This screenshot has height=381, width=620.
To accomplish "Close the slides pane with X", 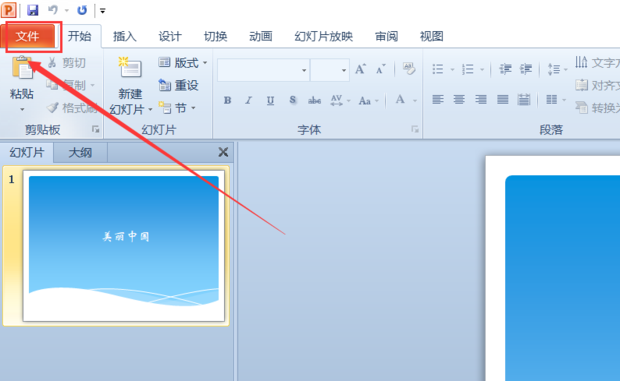I will tap(223, 152).
